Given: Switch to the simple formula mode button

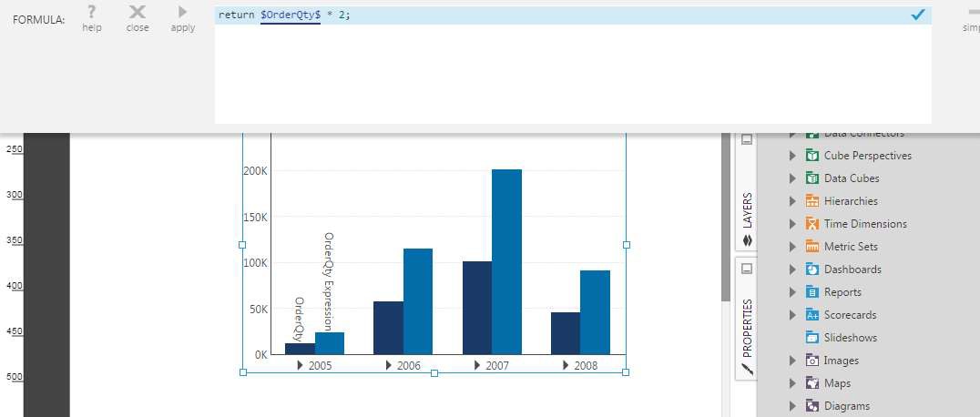Looking at the screenshot, I should [x=971, y=18].
